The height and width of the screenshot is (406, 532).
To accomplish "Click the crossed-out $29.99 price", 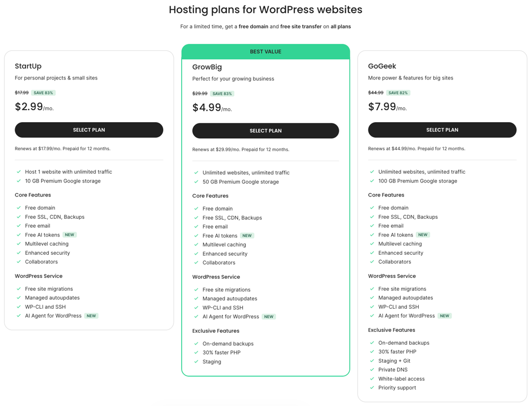I will (x=200, y=94).
